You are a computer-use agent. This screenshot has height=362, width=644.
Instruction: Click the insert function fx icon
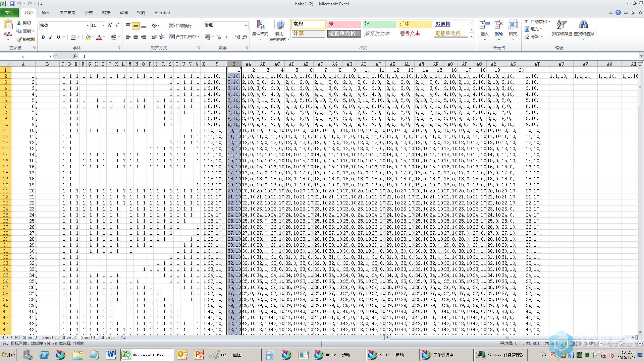pos(75,56)
